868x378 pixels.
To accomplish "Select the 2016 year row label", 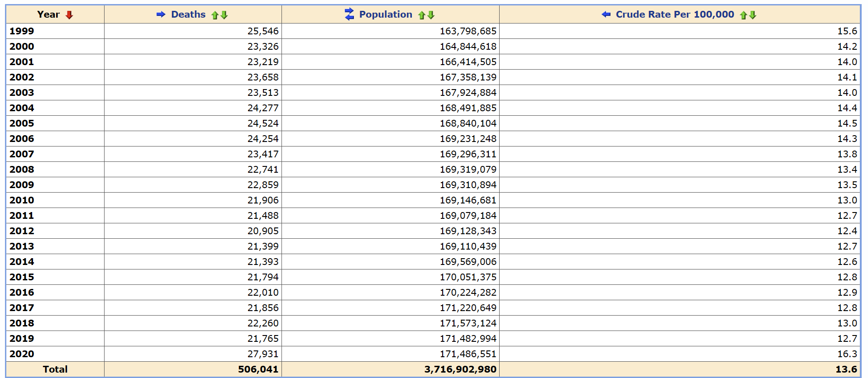I will [22, 293].
